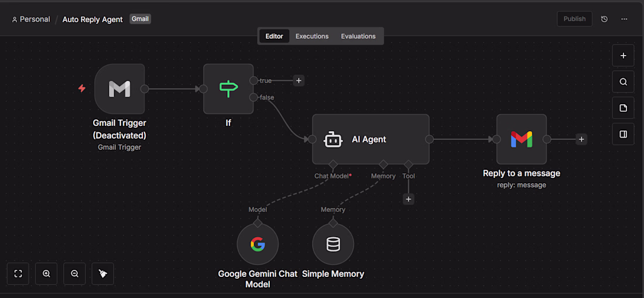Screen dimensions: 644x298
Task: Click the Gmail Trigger output connector
Action: click(x=145, y=88)
